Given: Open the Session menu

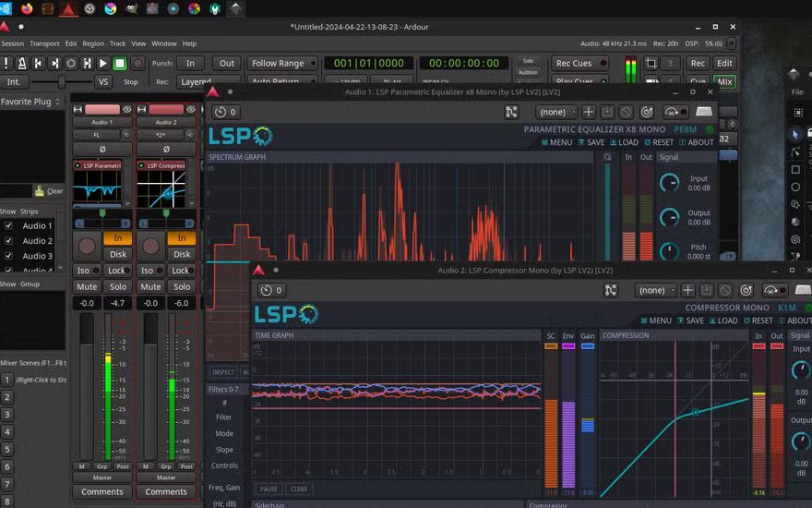Looking at the screenshot, I should [12, 43].
